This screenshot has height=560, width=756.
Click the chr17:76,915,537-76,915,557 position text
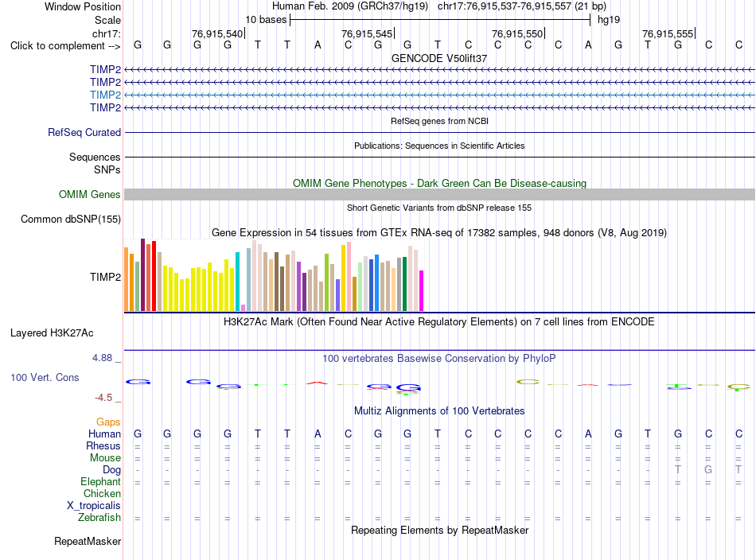coord(505,6)
